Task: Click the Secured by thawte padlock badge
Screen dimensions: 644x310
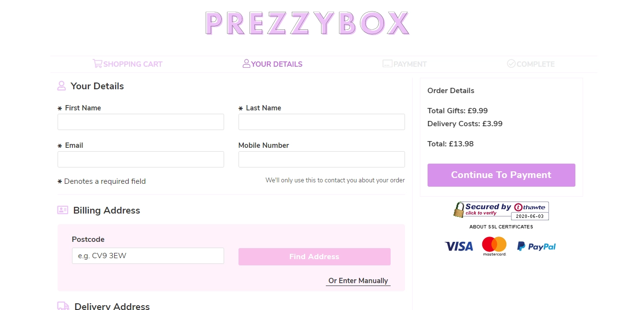Action: click(x=501, y=211)
